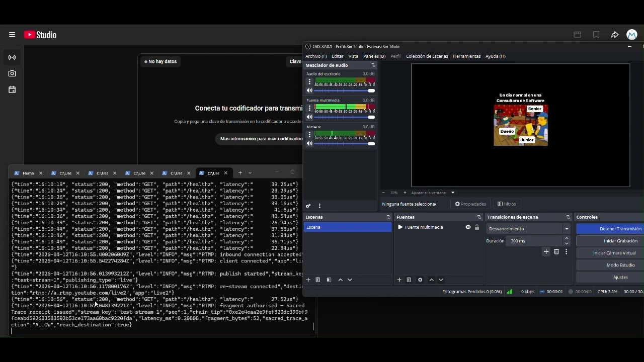Open options menu for Mic/Aux channel
The height and width of the screenshot is (362, 644).
(x=309, y=135)
